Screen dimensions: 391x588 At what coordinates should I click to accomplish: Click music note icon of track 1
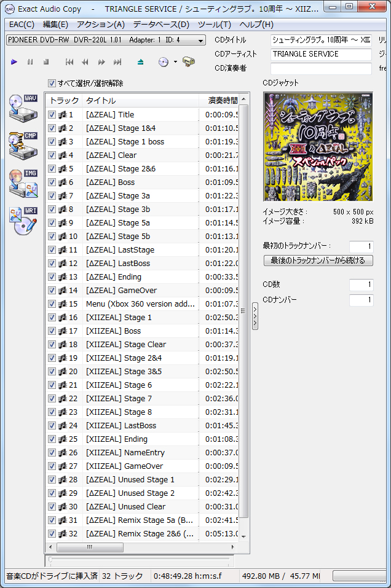tap(63, 115)
